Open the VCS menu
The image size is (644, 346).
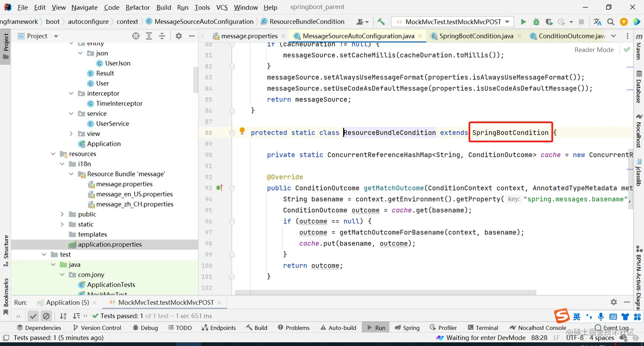222,7
